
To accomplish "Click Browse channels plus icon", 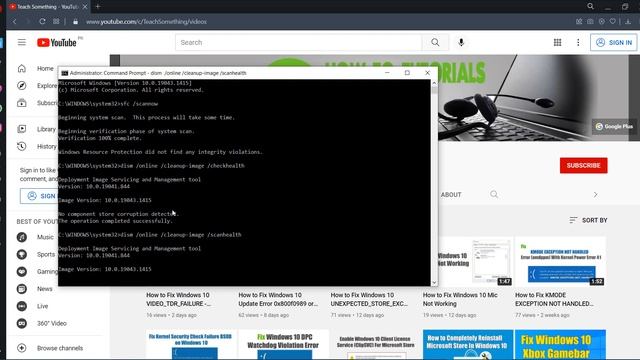I will 22,348.
